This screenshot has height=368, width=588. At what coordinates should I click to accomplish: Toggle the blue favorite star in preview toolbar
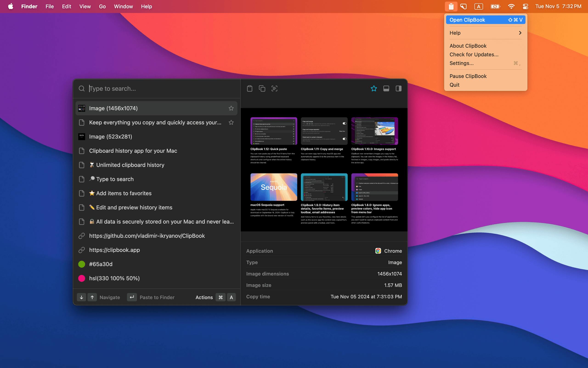click(374, 88)
